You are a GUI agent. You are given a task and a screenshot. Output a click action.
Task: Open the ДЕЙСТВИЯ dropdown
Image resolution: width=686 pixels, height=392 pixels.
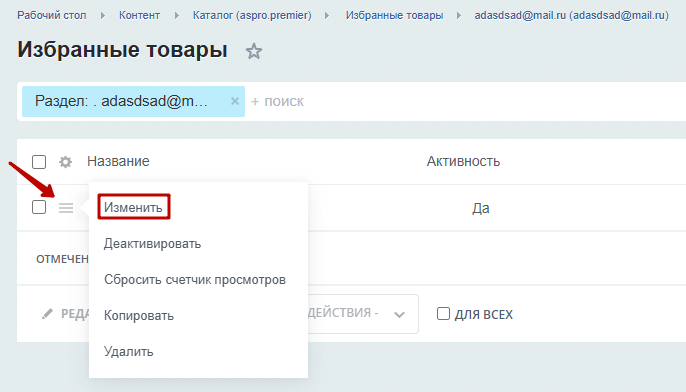[x=363, y=314]
